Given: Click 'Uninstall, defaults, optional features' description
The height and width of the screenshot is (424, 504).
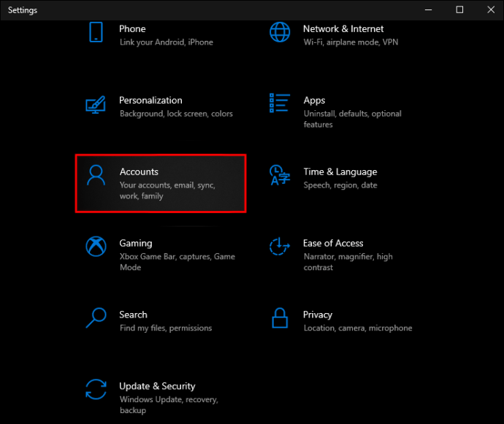Looking at the screenshot, I should [x=353, y=119].
